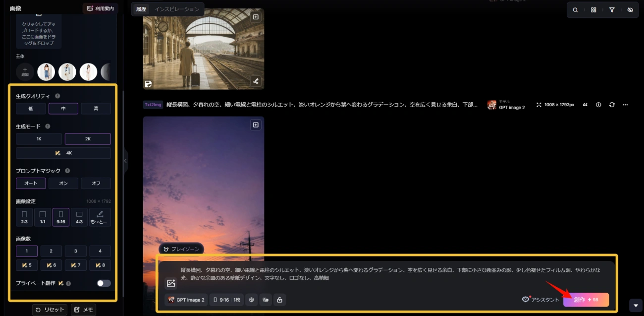The image size is (644, 316).
Task: Select the third subject avatar
Action: [x=89, y=72]
